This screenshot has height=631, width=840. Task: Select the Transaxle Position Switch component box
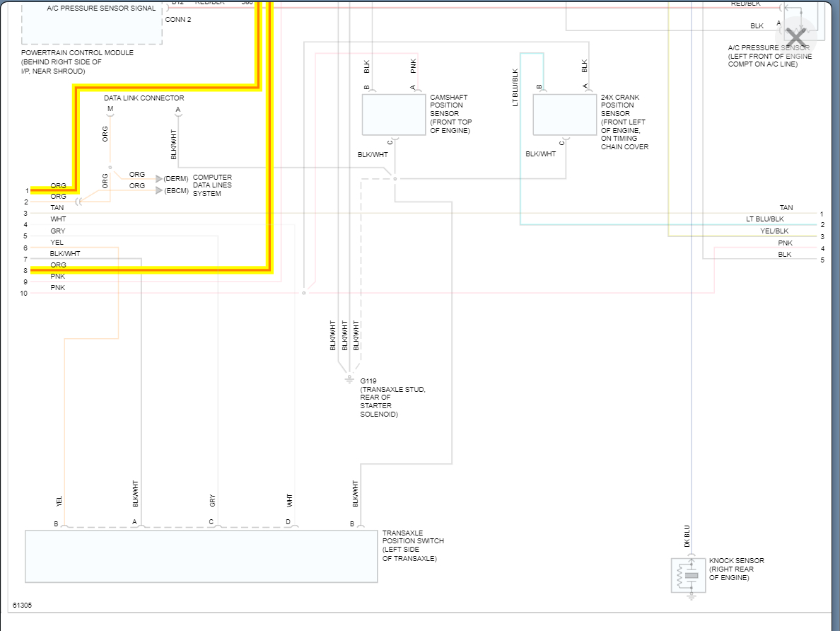(202, 557)
